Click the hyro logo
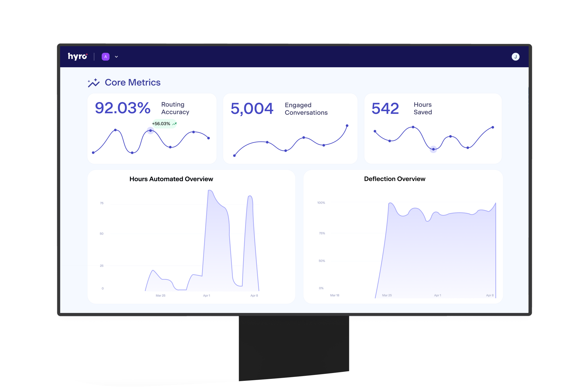The width and height of the screenshot is (567, 392). (78, 56)
